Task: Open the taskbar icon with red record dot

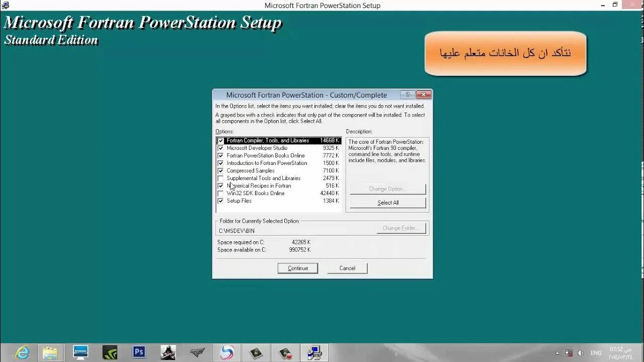Action: point(285,352)
